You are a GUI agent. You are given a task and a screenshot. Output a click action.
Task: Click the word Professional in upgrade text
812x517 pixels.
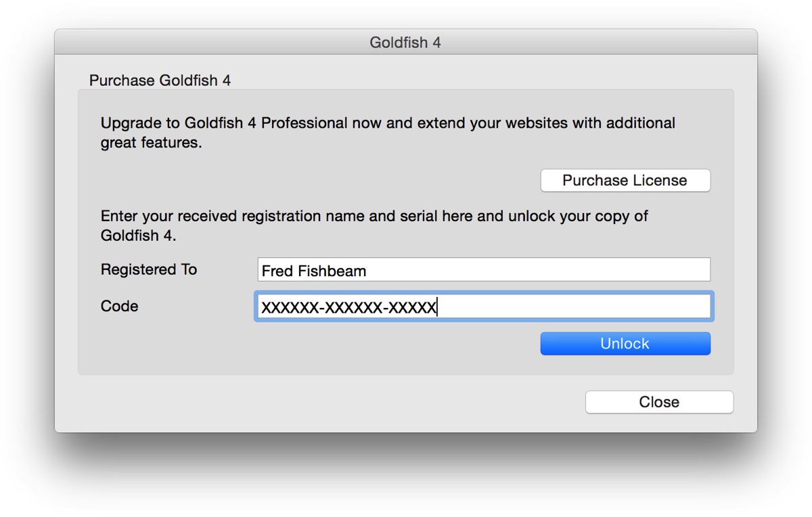coord(304,124)
